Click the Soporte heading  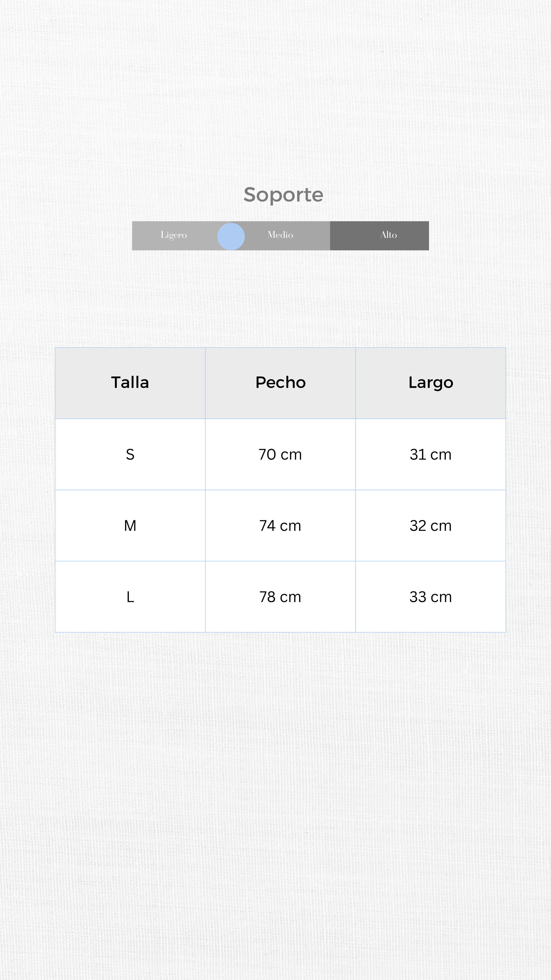coord(283,195)
